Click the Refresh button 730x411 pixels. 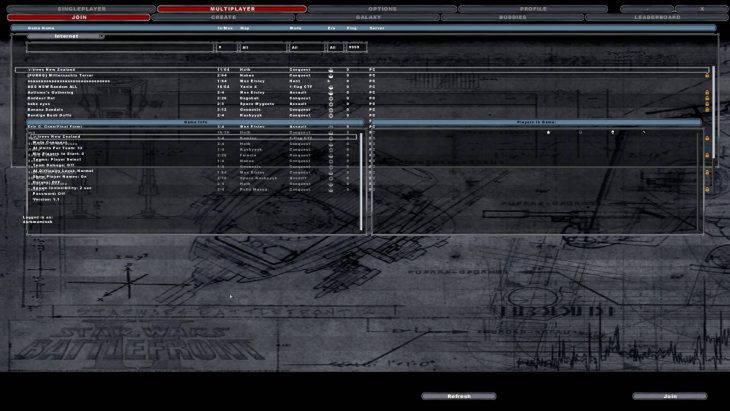point(459,396)
